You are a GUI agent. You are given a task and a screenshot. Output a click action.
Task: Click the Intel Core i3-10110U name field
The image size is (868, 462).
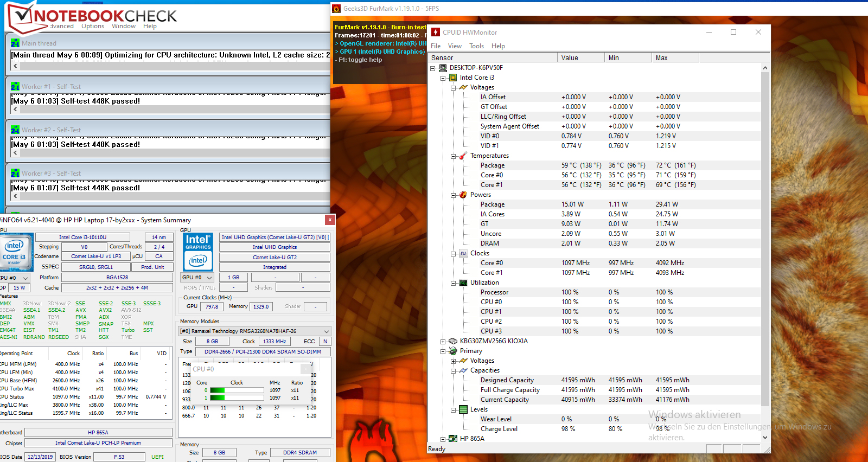pos(82,237)
